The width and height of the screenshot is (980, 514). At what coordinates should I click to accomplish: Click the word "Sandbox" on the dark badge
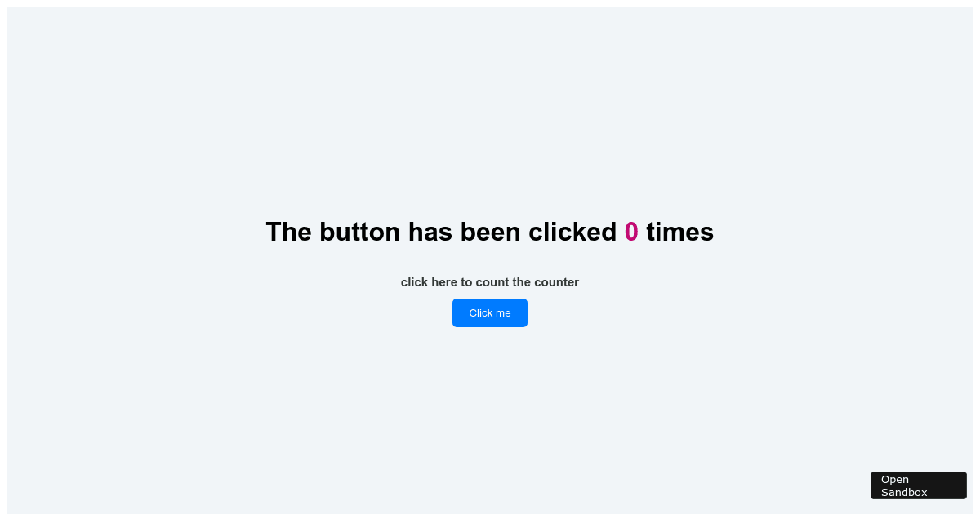(904, 492)
